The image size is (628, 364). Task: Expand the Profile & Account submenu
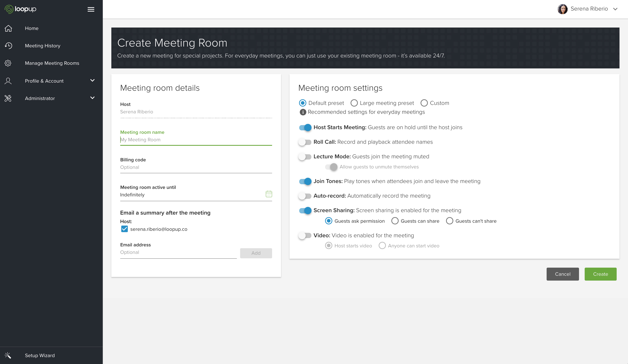[x=93, y=81]
